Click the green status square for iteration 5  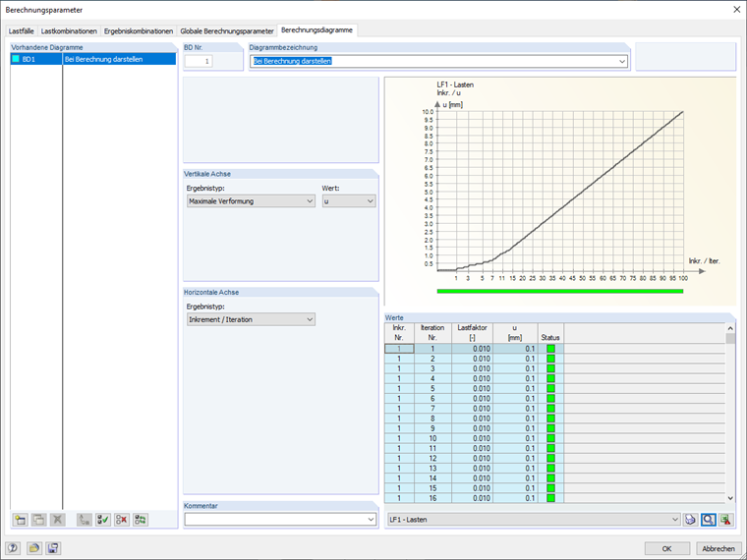[550, 389]
